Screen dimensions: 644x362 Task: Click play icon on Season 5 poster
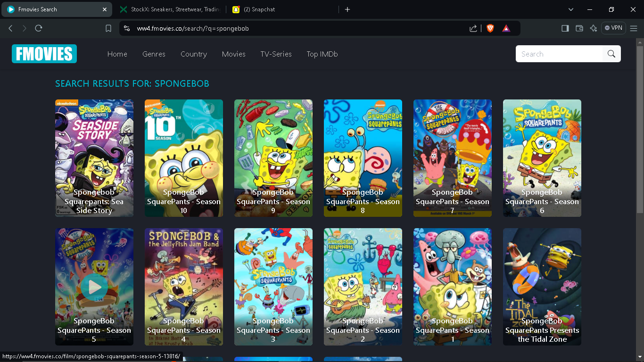(94, 287)
